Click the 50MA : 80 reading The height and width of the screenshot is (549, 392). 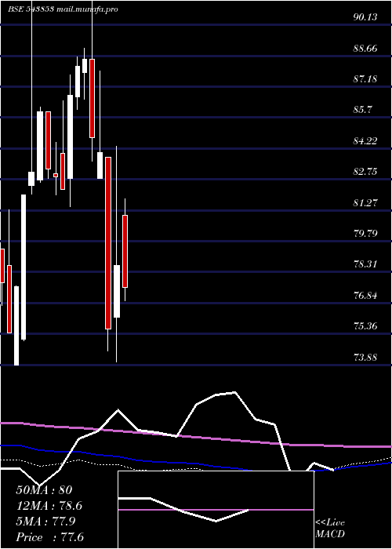pos(44,490)
